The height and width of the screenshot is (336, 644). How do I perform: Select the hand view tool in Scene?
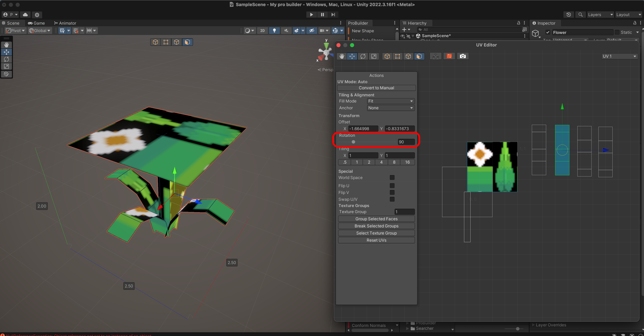click(6, 45)
